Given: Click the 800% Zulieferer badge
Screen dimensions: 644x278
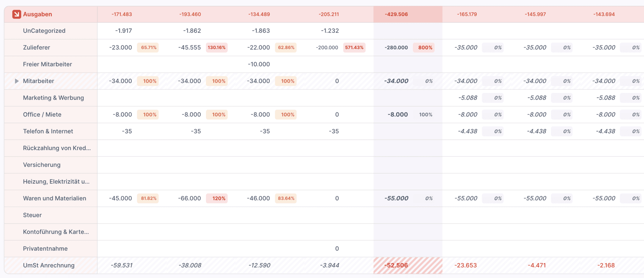Looking at the screenshot, I should click(425, 47).
